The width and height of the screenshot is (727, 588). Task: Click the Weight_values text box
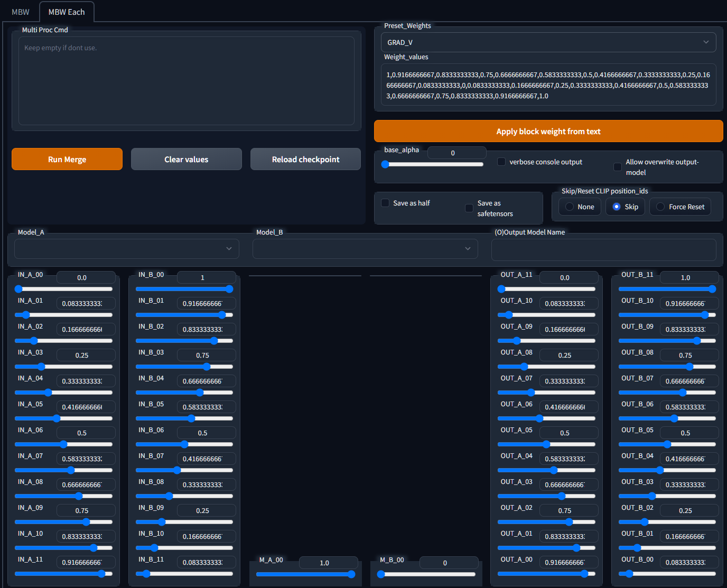coord(548,85)
